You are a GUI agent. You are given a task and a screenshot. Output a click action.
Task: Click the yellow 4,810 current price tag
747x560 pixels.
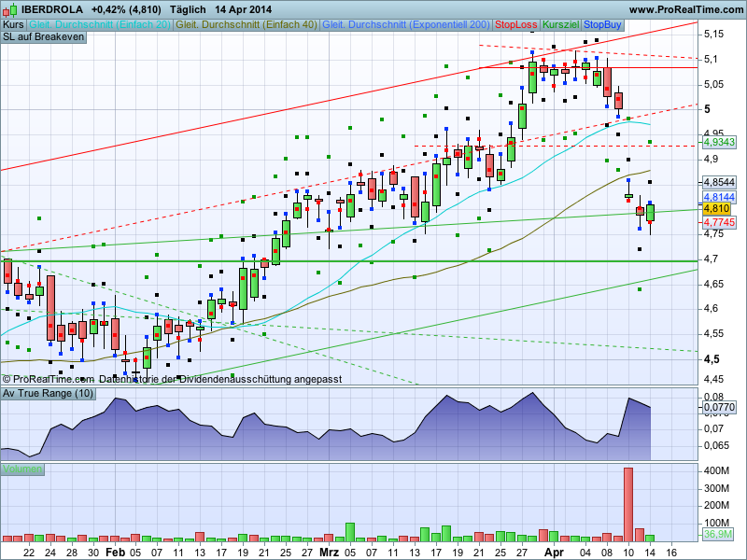[x=716, y=208]
